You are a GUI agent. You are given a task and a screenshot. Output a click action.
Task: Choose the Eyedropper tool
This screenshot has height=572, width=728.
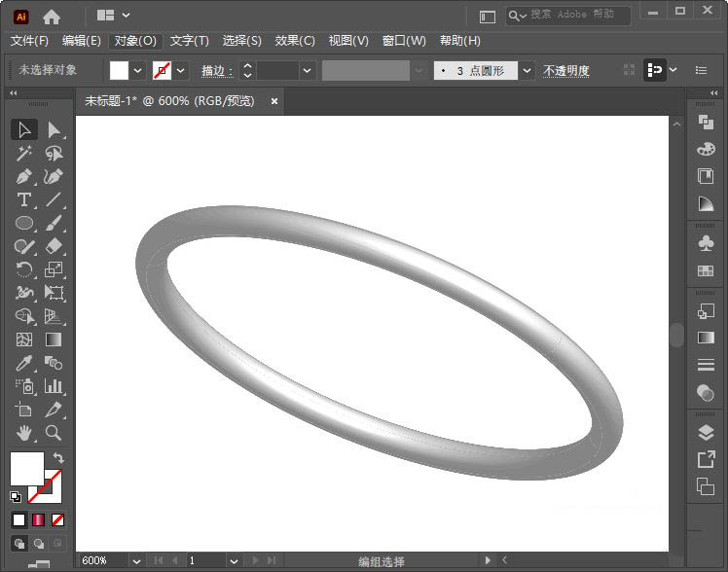coord(25,363)
